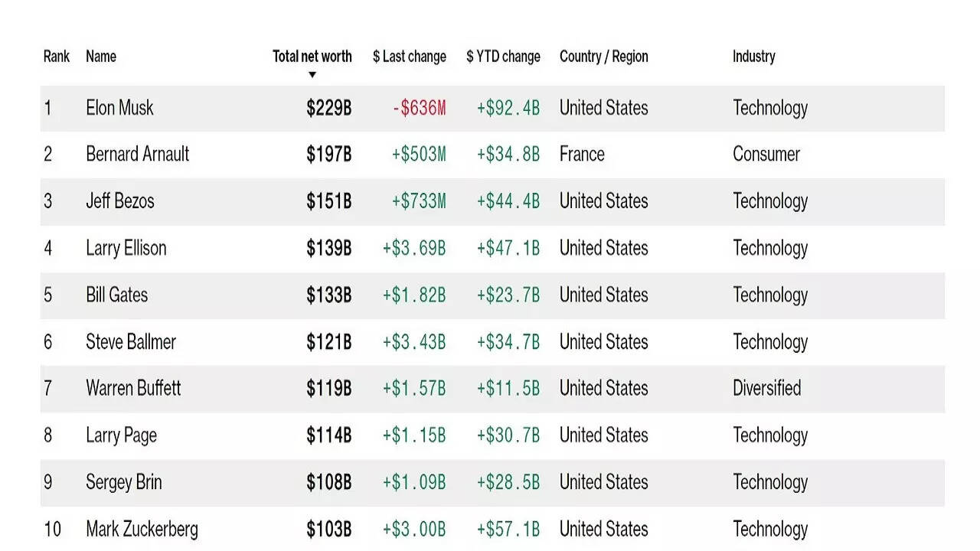
Task: Click the Industry column header
Action: (754, 57)
